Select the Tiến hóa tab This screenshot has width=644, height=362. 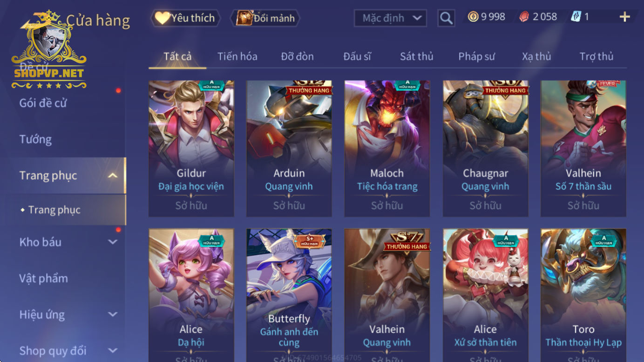(x=237, y=56)
